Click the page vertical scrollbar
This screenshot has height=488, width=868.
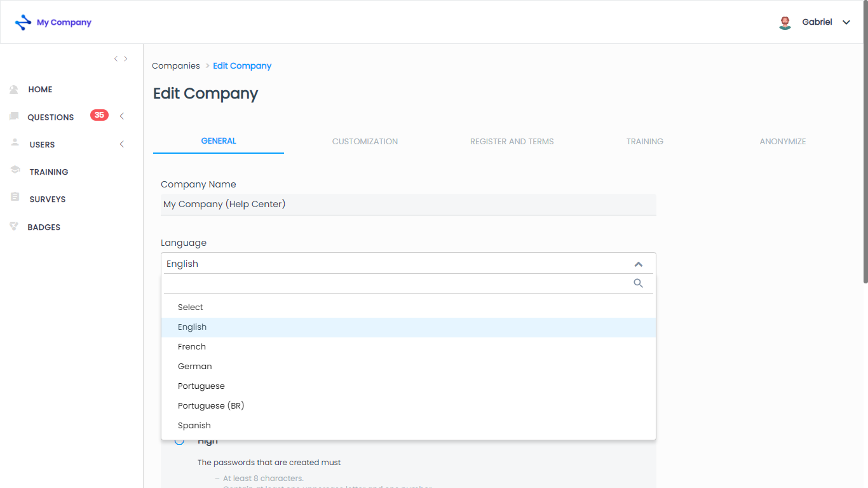[x=865, y=143]
